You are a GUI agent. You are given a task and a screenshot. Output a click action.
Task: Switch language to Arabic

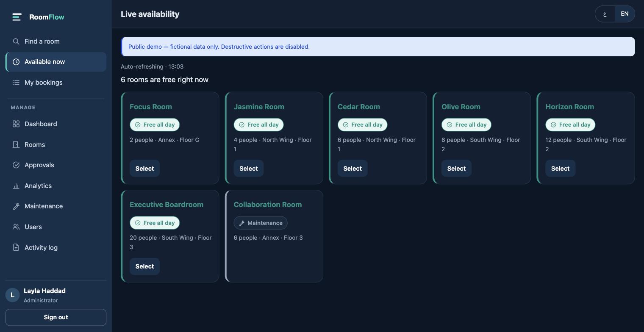605,14
